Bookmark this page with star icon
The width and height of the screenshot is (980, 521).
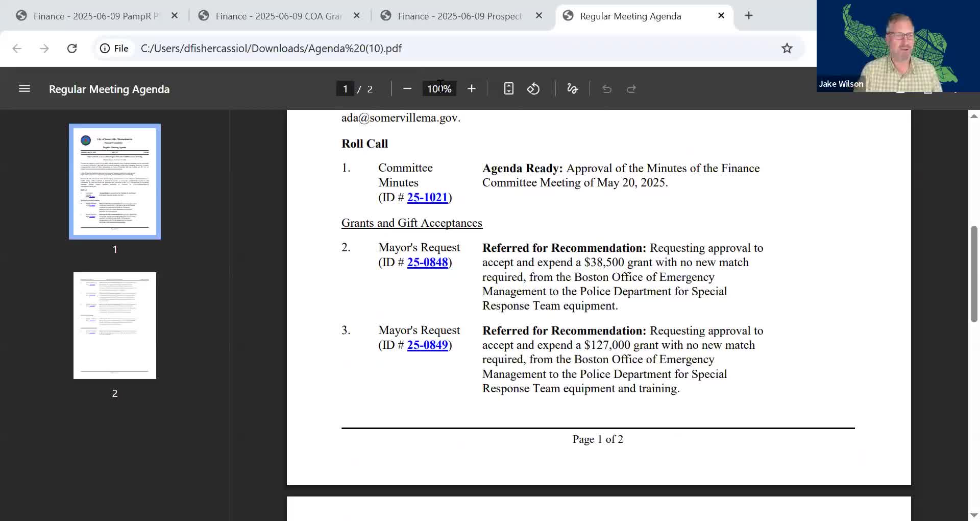pos(787,49)
